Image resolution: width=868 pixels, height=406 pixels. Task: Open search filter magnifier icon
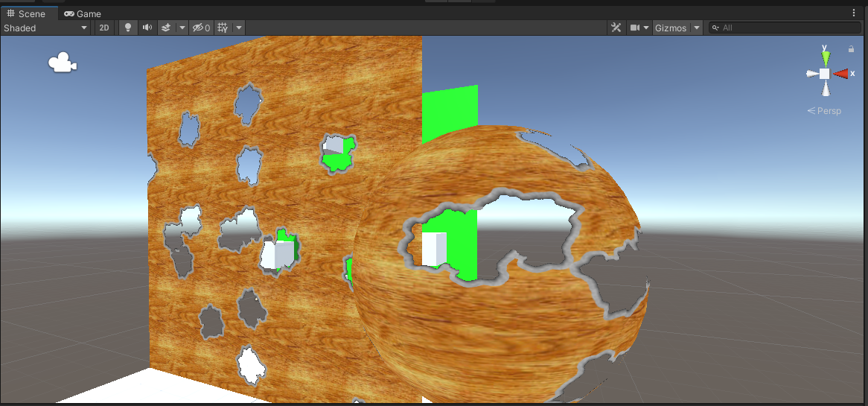715,28
